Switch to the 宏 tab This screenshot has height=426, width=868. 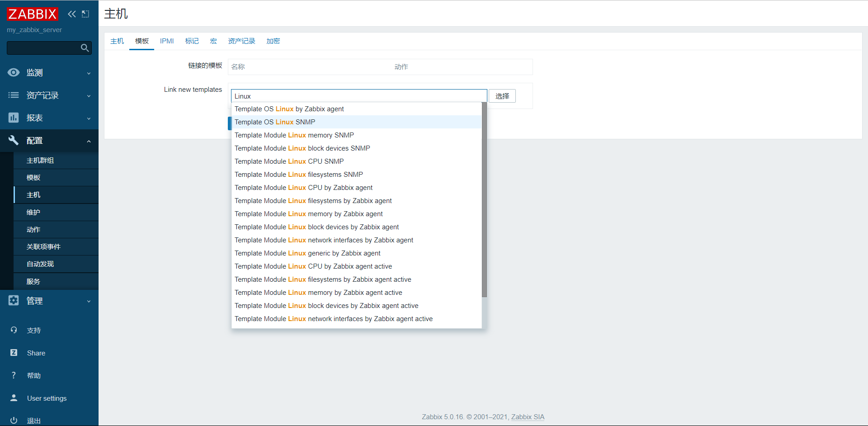(x=213, y=41)
